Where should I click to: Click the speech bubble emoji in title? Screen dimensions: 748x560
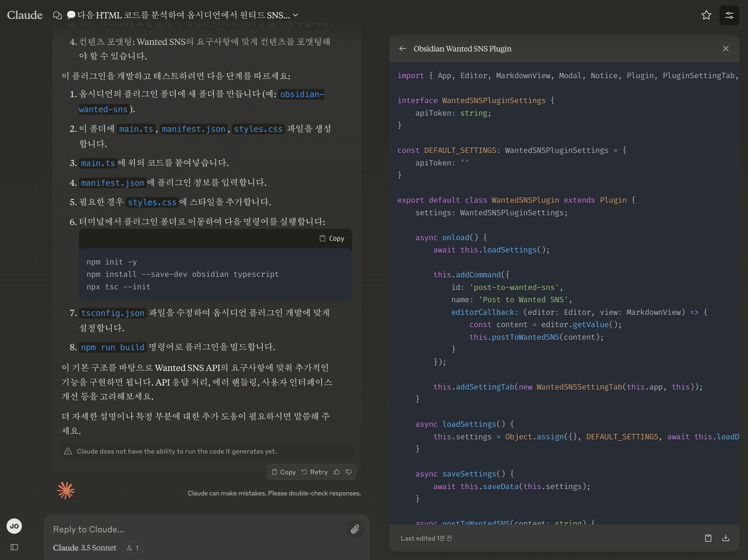pos(71,15)
